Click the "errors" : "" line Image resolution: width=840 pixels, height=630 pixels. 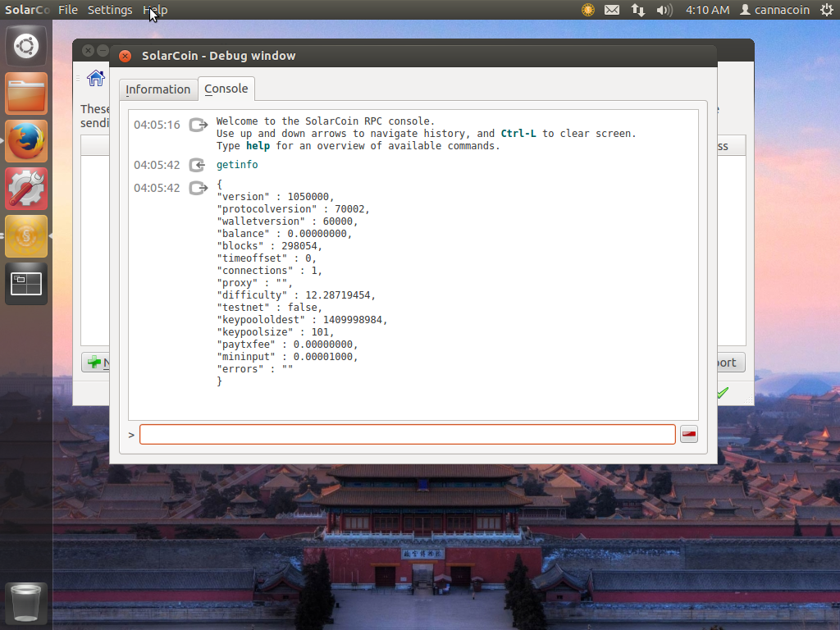tap(255, 370)
